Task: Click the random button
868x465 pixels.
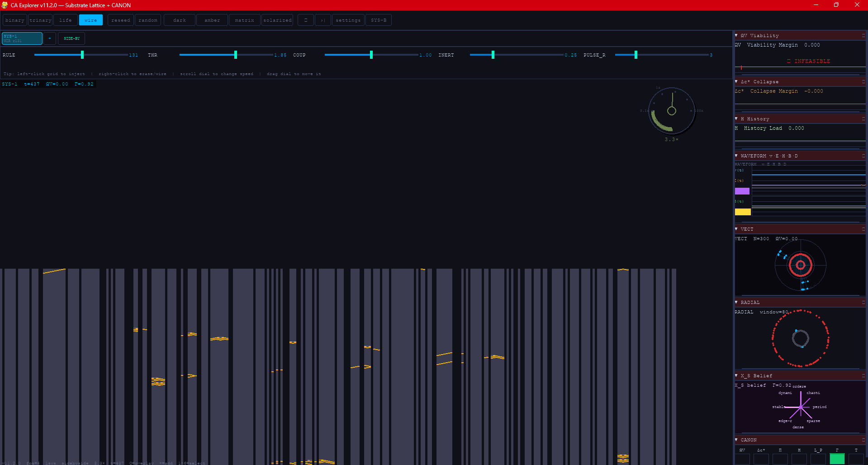Action: pyautogui.click(x=148, y=20)
